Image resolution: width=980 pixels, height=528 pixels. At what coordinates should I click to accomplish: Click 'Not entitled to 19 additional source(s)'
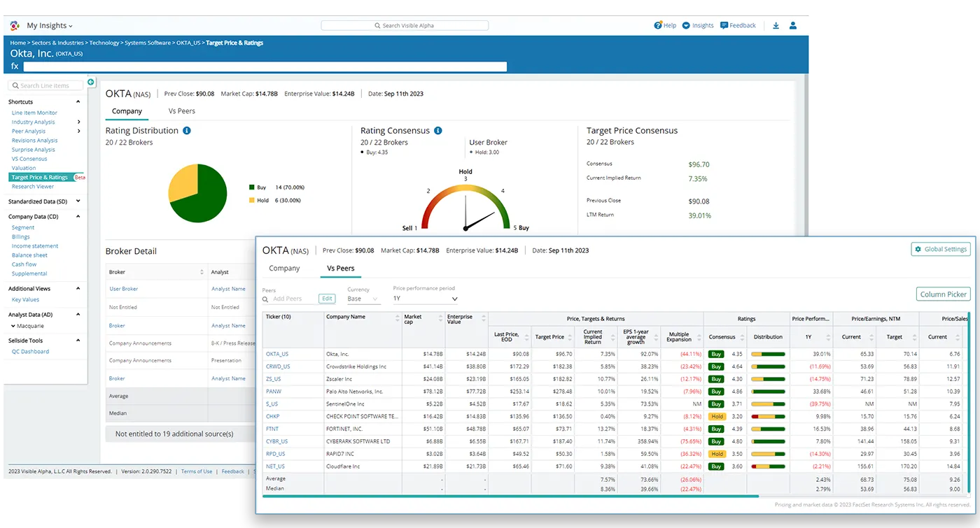click(x=174, y=434)
